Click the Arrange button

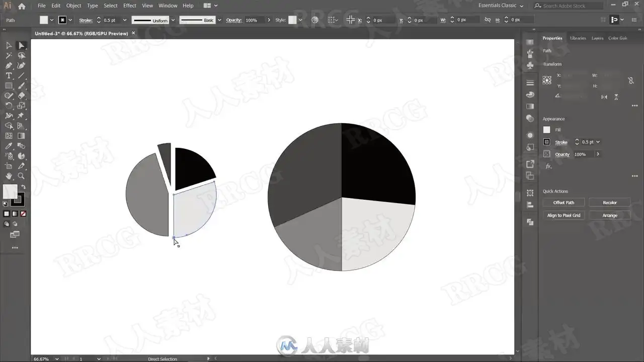coord(610,215)
